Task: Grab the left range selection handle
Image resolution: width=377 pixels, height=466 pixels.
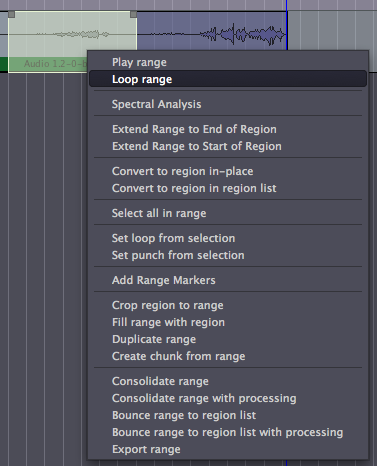Action: click(x=11, y=14)
